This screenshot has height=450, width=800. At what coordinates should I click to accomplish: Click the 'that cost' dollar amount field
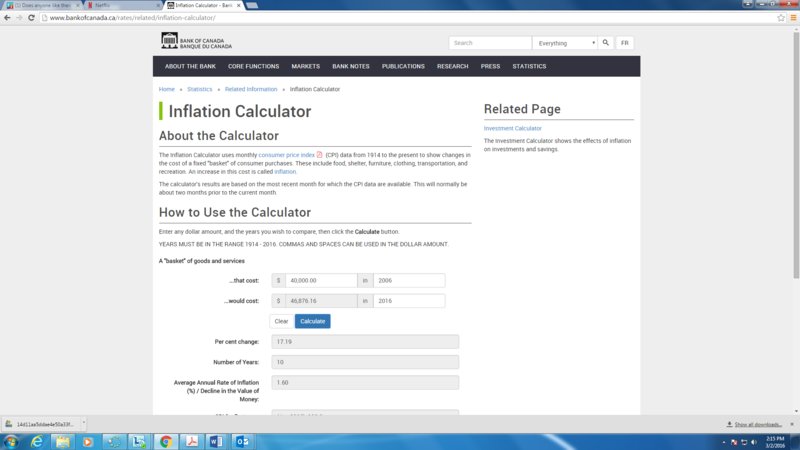pyautogui.click(x=321, y=280)
